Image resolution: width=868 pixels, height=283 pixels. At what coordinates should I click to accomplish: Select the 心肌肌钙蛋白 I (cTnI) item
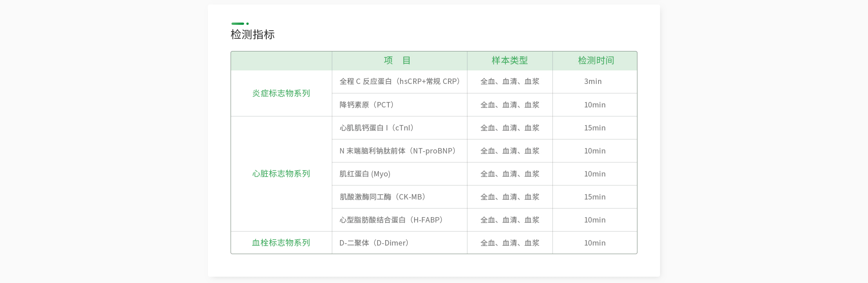click(x=377, y=128)
